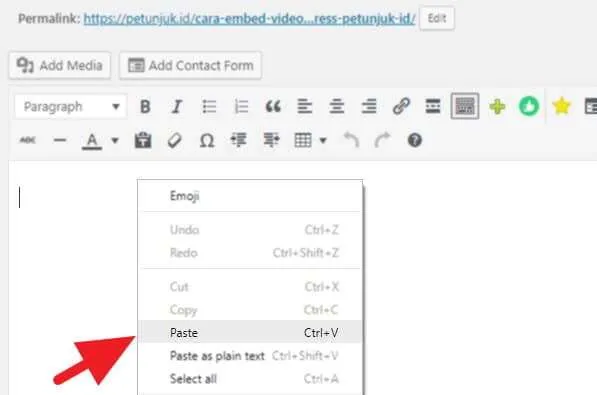Open the Paragraph format dropdown
The height and width of the screenshot is (395, 597).
point(71,107)
